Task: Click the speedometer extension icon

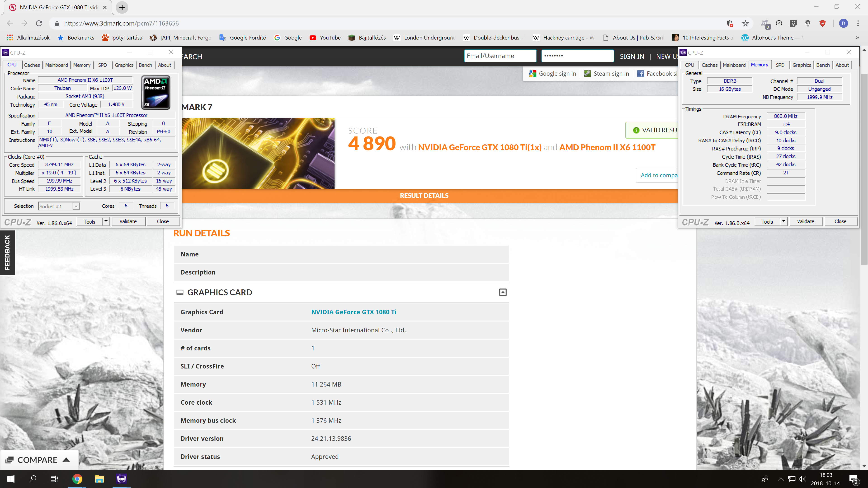Action: pyautogui.click(x=779, y=23)
